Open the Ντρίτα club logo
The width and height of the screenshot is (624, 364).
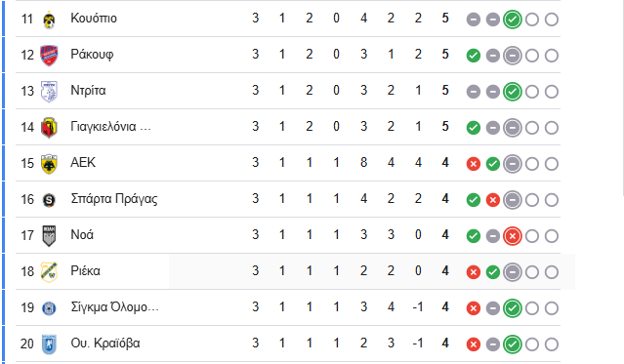[x=49, y=92]
